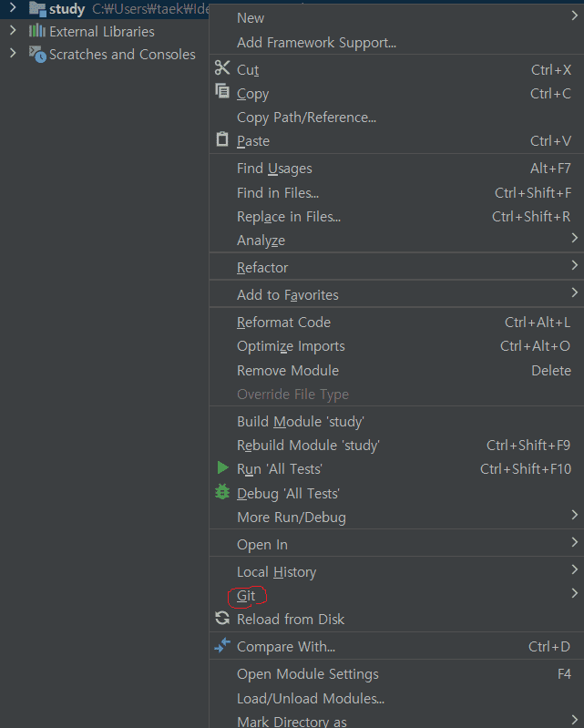
Task: Open the Git submenu
Action: [246, 595]
